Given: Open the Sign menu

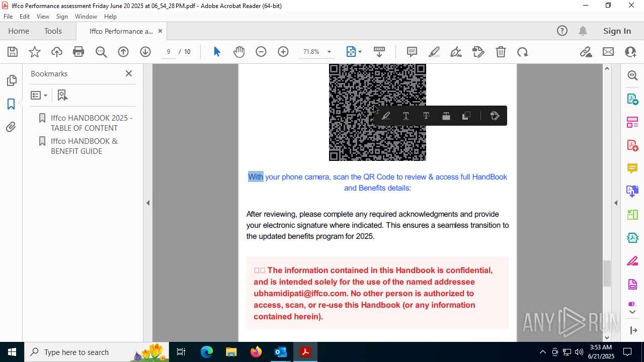Looking at the screenshot, I should click(62, 17).
